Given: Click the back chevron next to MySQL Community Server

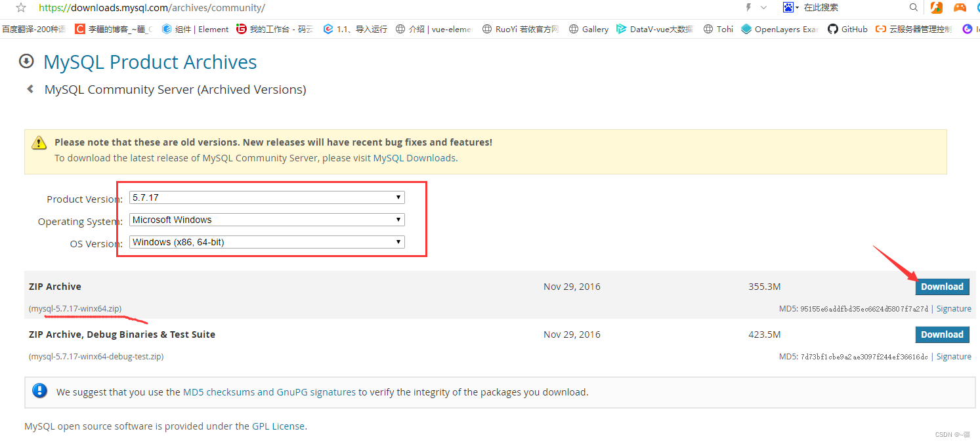Looking at the screenshot, I should 30,89.
